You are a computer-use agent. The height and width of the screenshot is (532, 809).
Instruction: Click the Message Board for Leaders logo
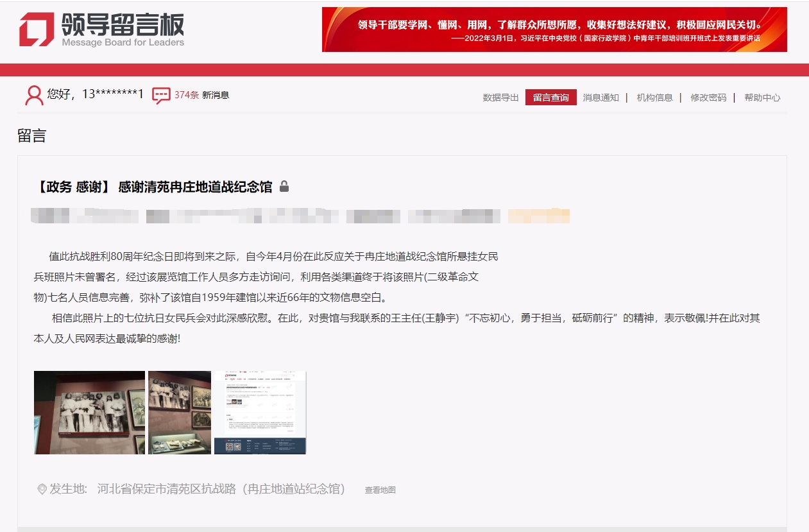tap(101, 30)
